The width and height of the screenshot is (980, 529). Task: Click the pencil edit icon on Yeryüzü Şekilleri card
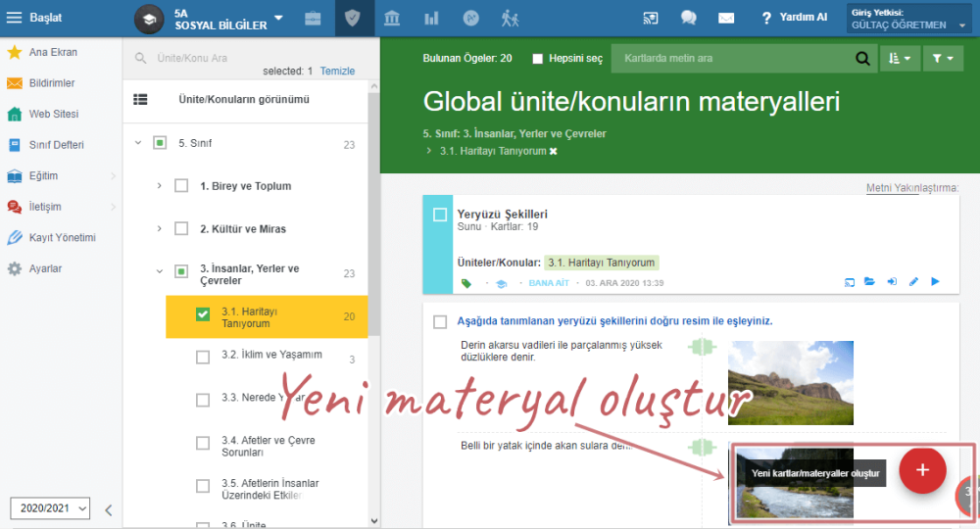tap(913, 282)
